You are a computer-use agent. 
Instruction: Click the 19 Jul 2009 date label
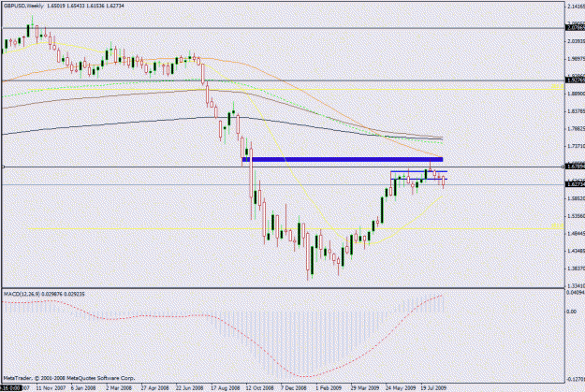coord(433,388)
